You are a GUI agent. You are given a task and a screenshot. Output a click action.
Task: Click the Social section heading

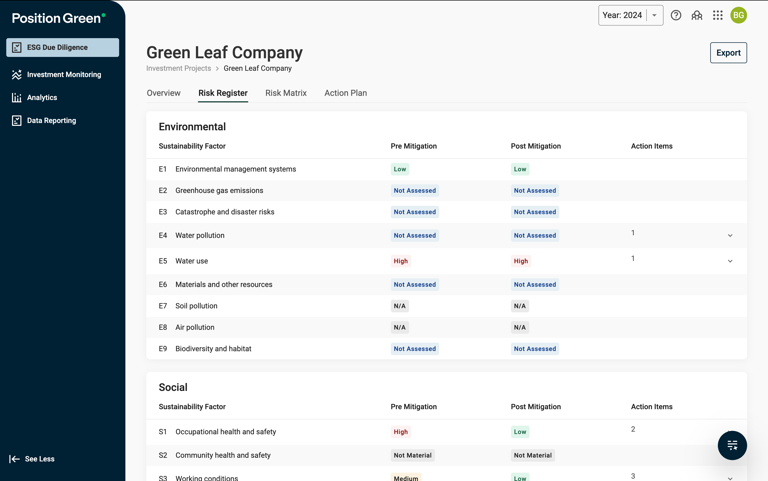click(x=173, y=387)
